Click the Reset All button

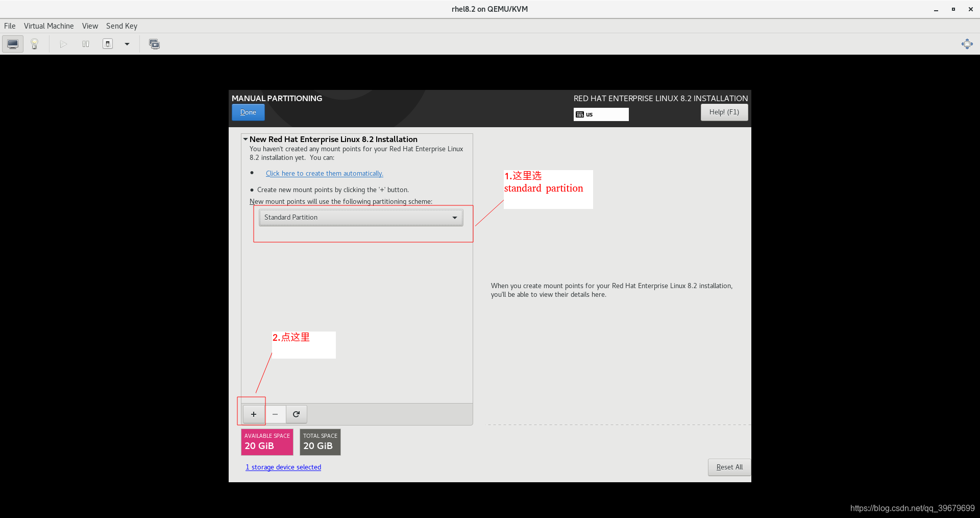point(729,467)
